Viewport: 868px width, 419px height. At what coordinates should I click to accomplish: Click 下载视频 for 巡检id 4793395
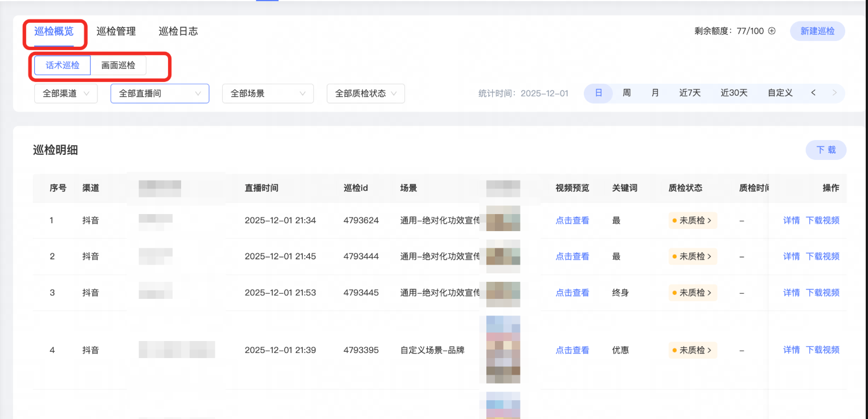click(x=822, y=350)
